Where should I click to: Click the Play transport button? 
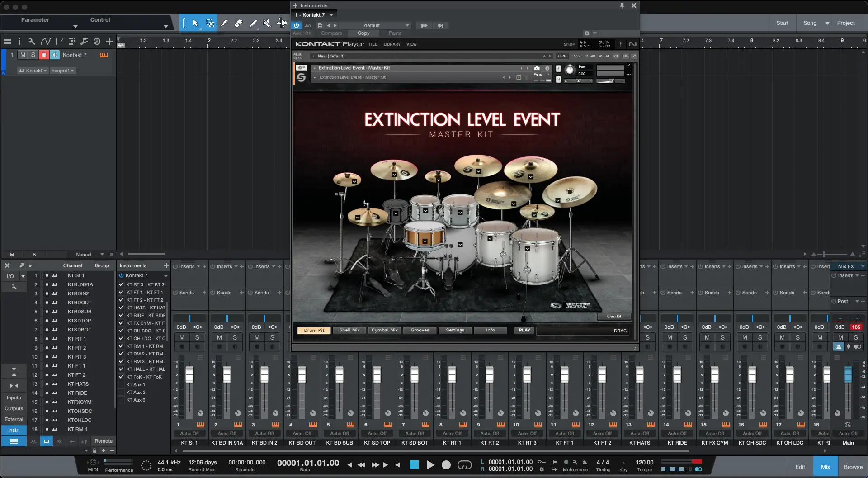tap(430, 465)
